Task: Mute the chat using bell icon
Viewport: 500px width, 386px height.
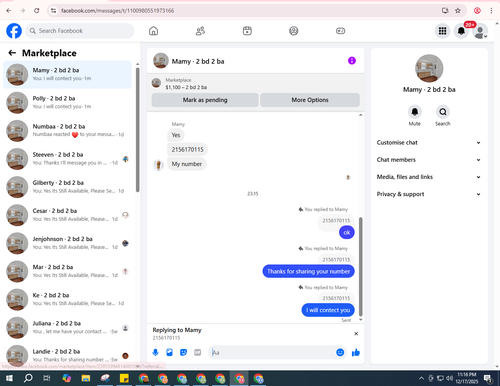Action: [x=415, y=112]
